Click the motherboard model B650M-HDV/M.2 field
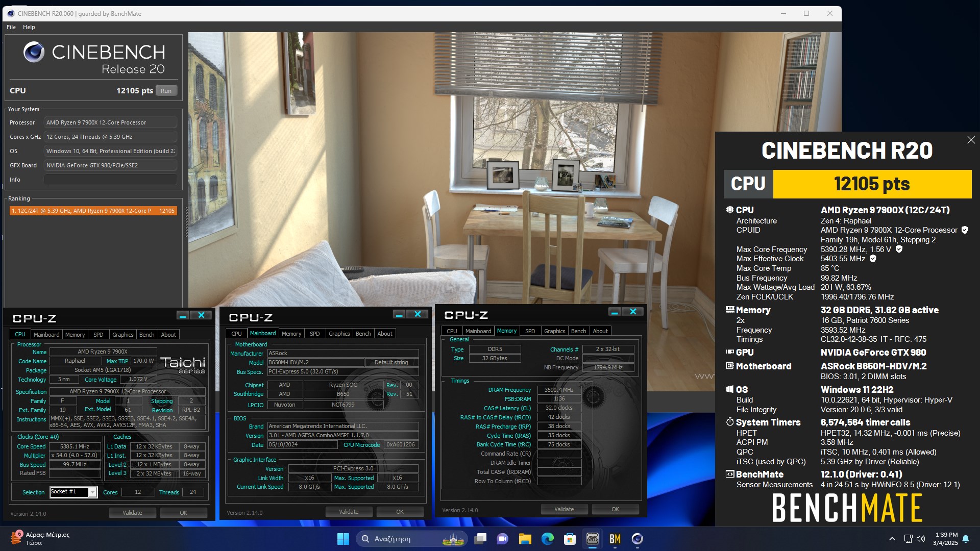The height and width of the screenshot is (551, 980). 316,362
